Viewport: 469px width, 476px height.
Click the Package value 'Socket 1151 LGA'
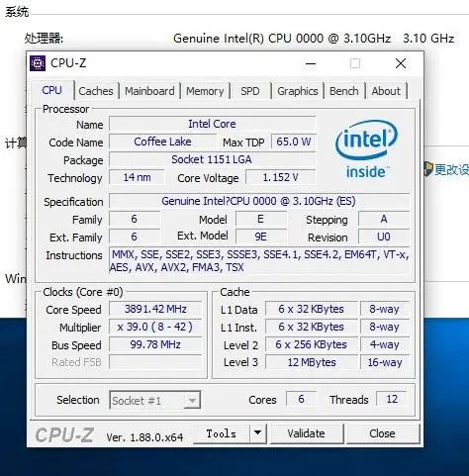tap(212, 159)
